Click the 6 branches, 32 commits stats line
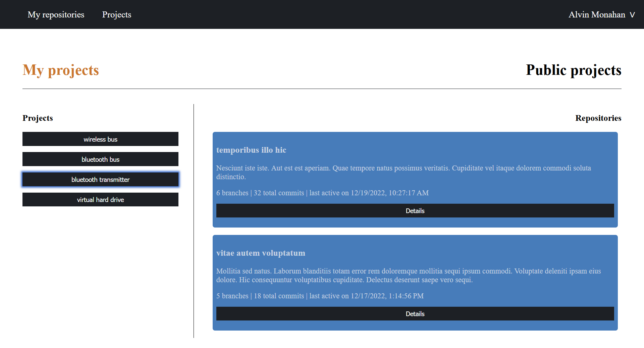The width and height of the screenshot is (644, 348). pyautogui.click(x=322, y=193)
